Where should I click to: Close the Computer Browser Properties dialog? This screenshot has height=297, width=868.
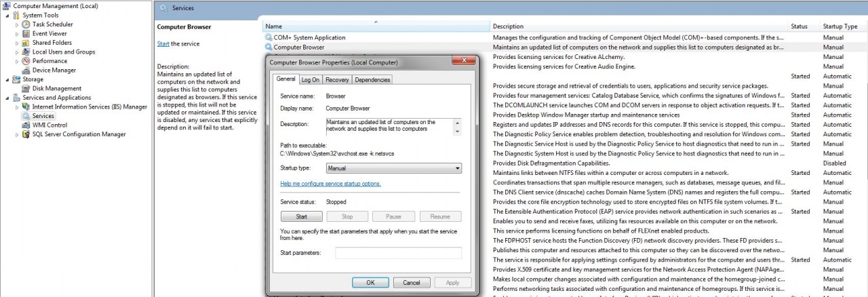click(463, 62)
